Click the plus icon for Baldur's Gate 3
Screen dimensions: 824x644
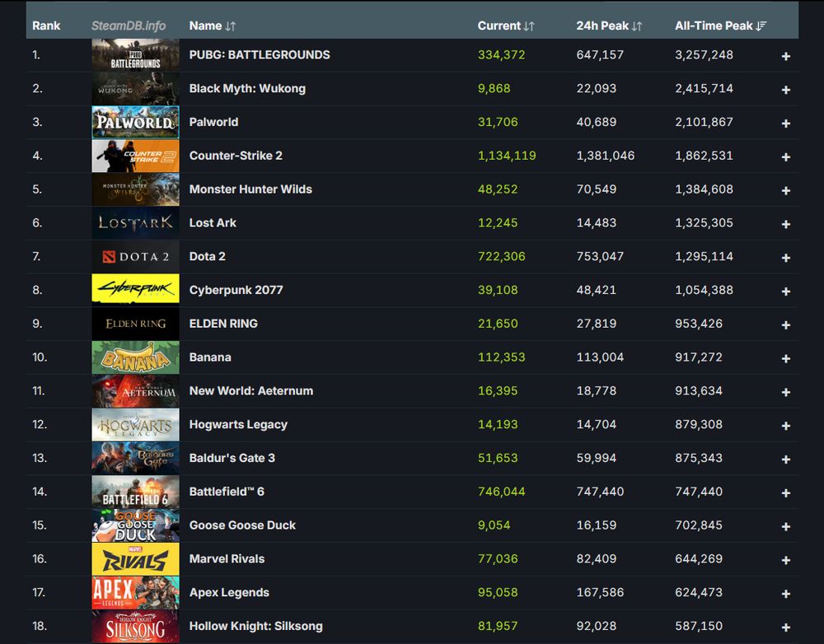785,460
